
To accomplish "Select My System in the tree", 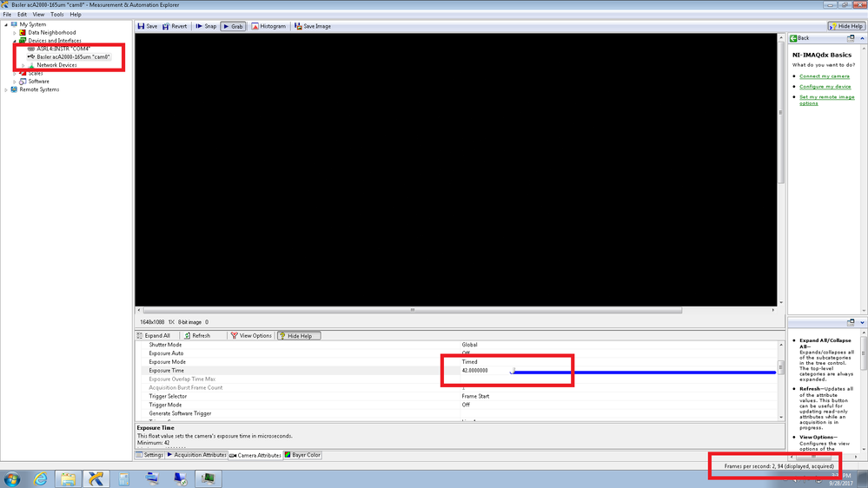I will tap(33, 24).
